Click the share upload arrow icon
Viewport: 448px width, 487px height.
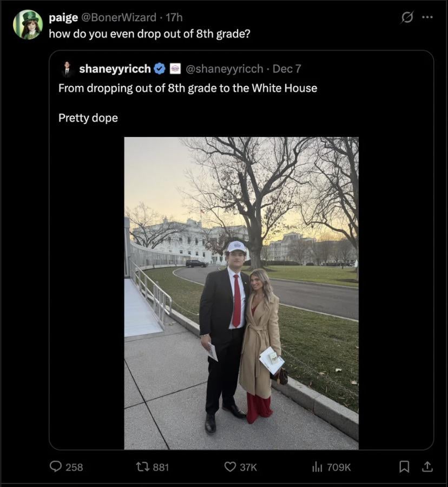click(x=427, y=466)
